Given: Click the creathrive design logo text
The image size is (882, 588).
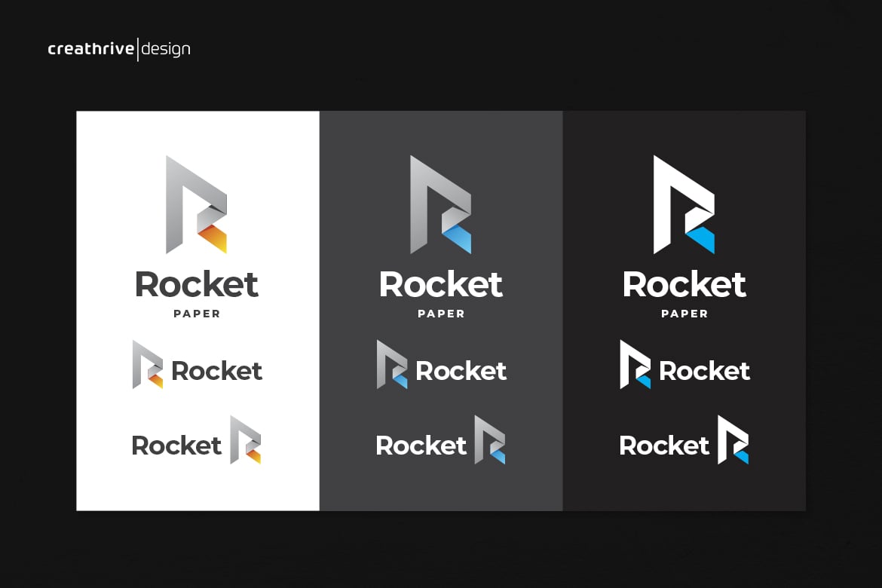Looking at the screenshot, I should click(x=119, y=50).
